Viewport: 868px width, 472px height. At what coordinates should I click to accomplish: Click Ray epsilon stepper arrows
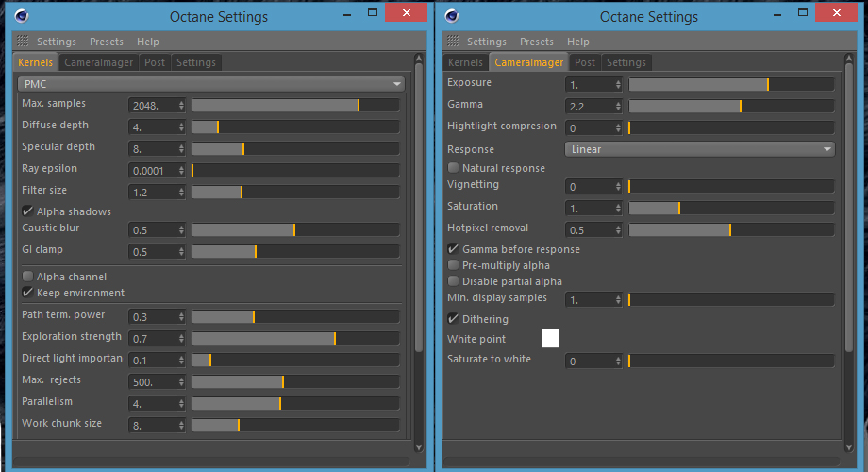(181, 171)
